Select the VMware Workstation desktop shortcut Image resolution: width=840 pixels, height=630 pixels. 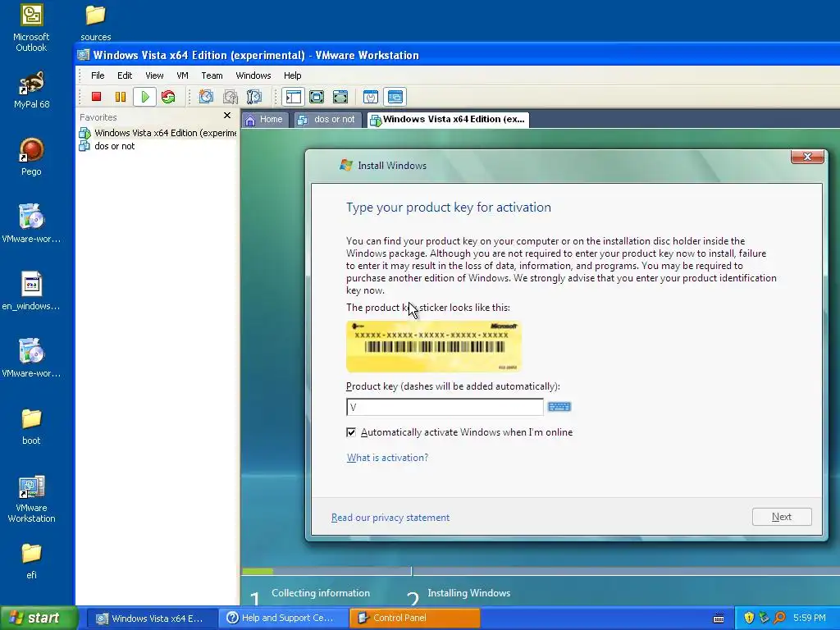31,499
